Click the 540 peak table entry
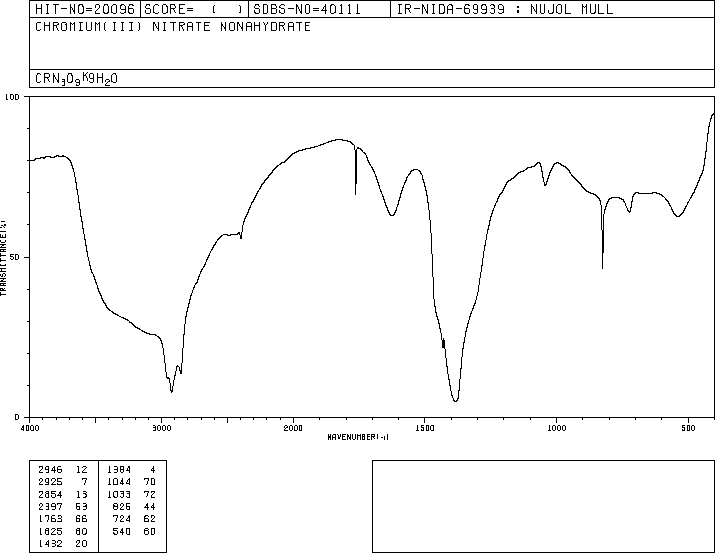 click(x=134, y=532)
